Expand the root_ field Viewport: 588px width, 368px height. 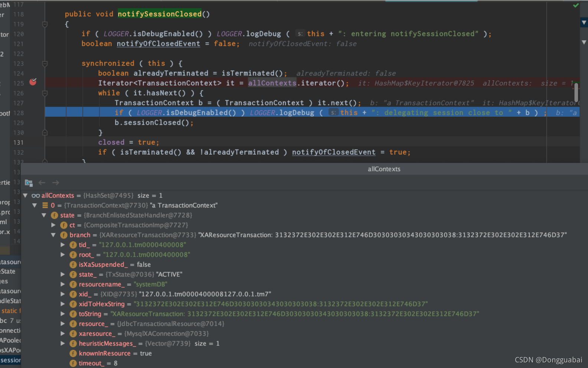click(63, 255)
